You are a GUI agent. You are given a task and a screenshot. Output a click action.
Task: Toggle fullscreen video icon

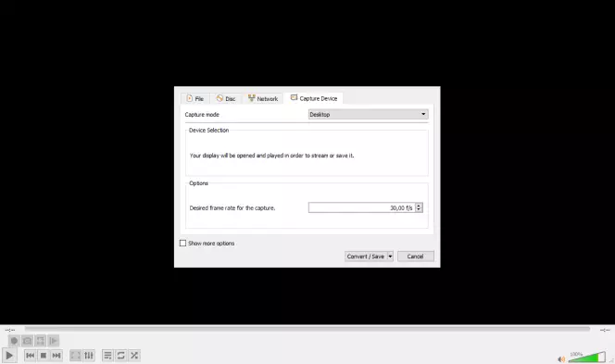click(75, 356)
